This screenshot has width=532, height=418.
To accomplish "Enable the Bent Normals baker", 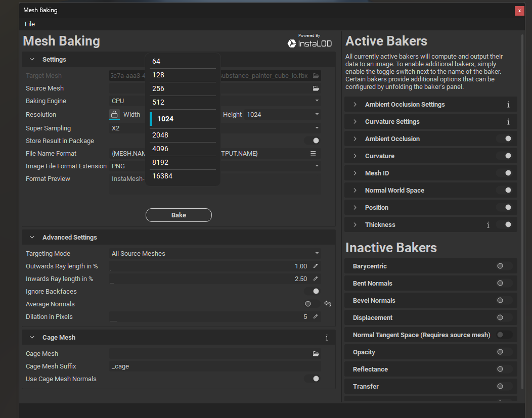I will [x=504, y=284].
